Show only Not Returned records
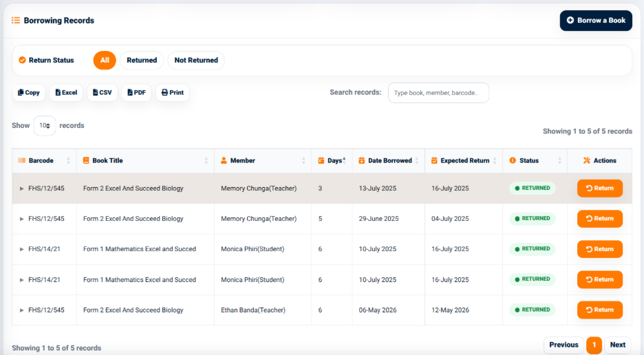The image size is (644, 355). (x=196, y=61)
